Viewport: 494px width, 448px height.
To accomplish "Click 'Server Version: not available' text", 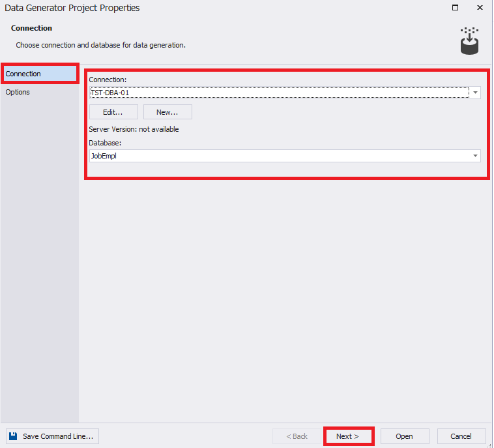I will (134, 129).
